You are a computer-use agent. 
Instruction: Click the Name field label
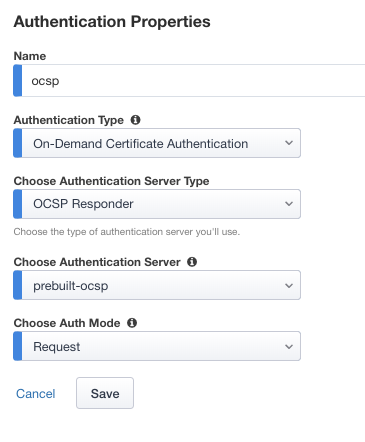(30, 56)
